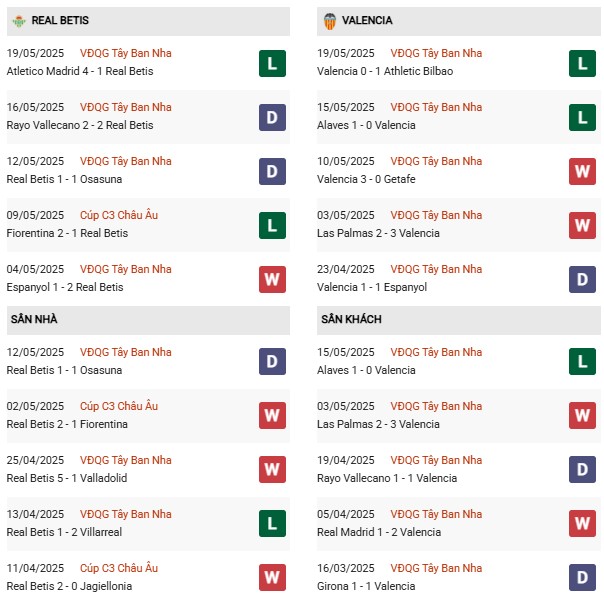Open Cúp C3 Châu Âu link dated 09/05/2025

119,215
